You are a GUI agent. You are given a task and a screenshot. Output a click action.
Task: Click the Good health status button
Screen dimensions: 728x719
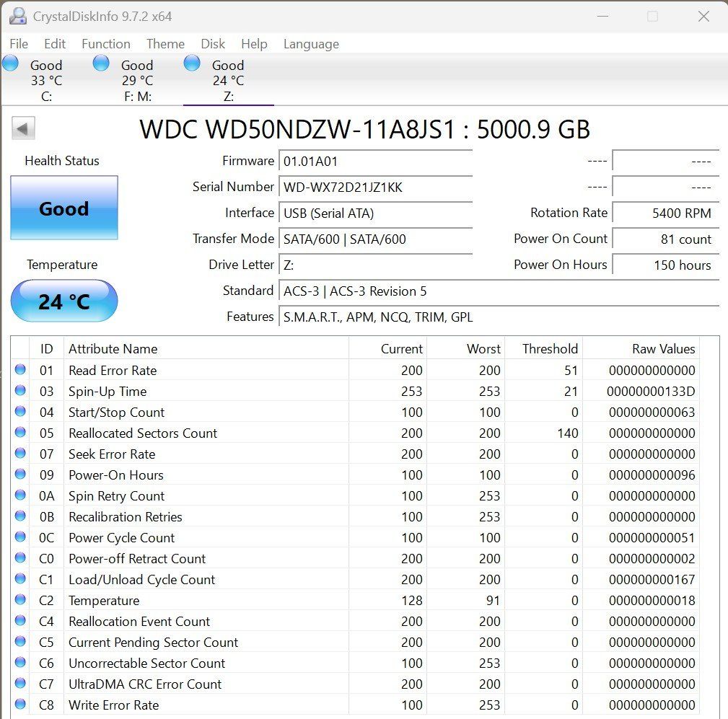click(64, 208)
